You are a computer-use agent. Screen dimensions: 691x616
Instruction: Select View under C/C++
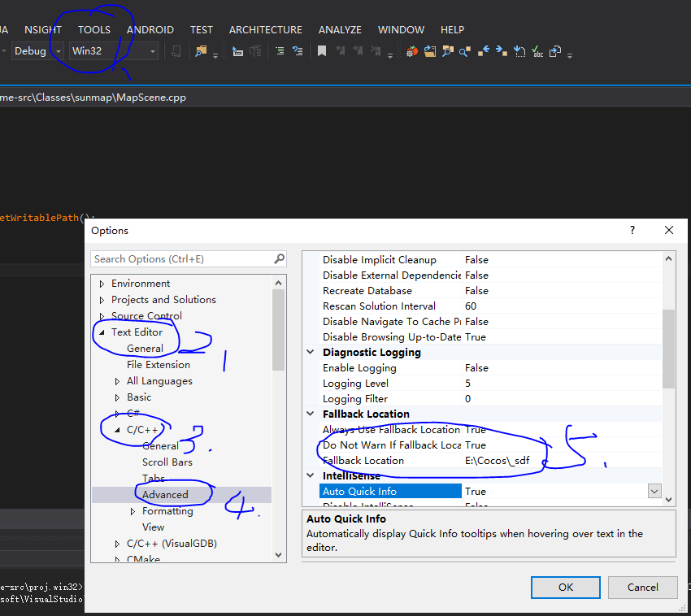click(153, 527)
